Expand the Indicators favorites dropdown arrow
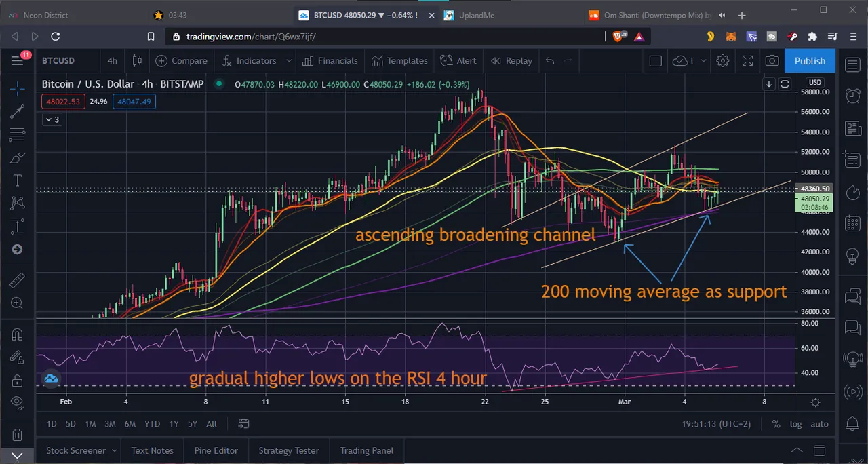This screenshot has width=868, height=464. [288, 61]
